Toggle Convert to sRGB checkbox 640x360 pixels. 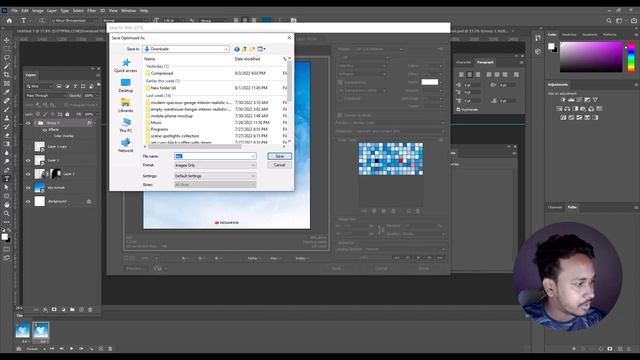[340, 116]
